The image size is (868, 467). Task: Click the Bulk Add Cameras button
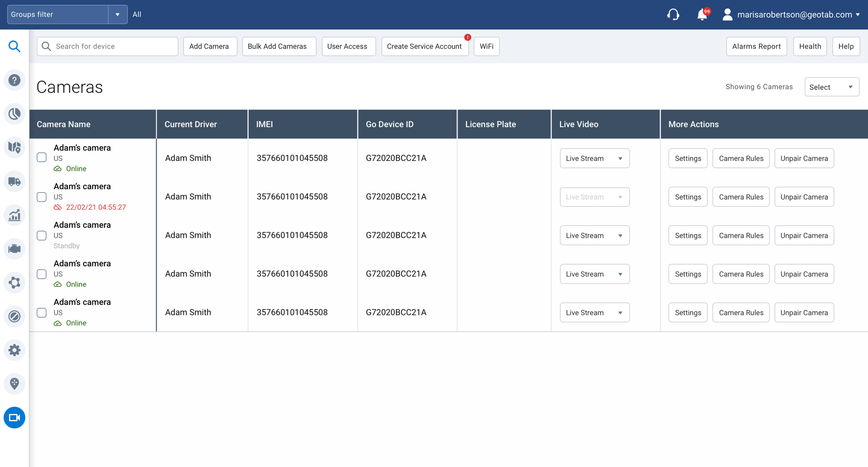(279, 46)
